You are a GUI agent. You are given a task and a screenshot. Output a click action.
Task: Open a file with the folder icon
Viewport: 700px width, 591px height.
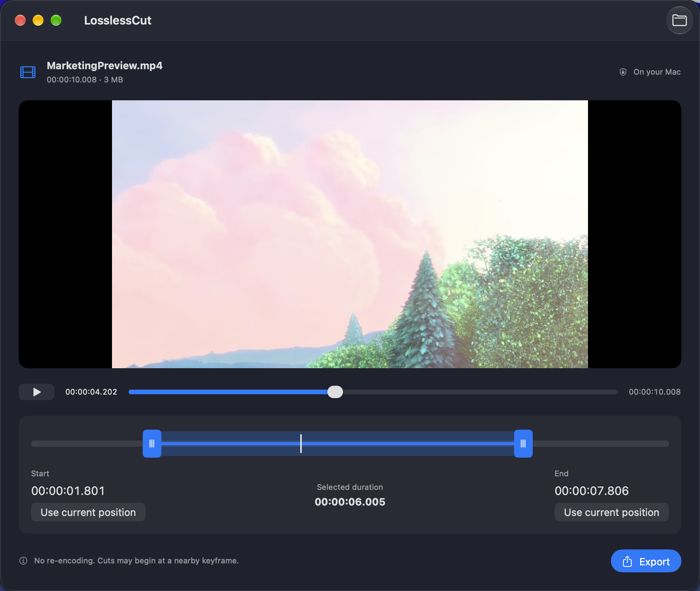point(679,20)
